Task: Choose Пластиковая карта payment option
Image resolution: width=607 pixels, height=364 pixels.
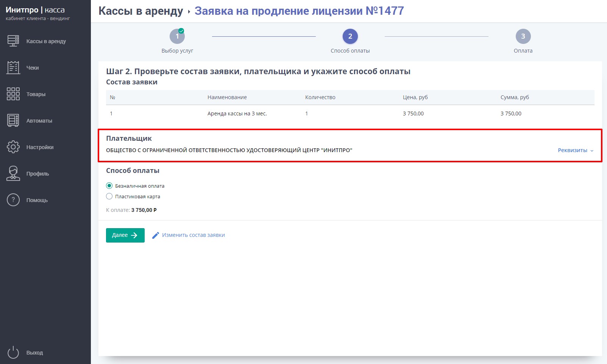Action: [x=109, y=196]
